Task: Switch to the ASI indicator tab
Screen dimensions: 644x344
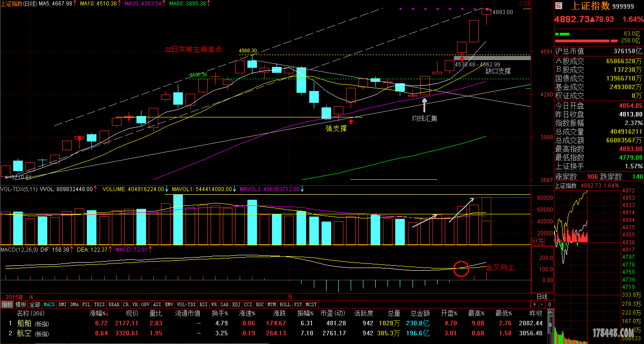Action: [157, 304]
